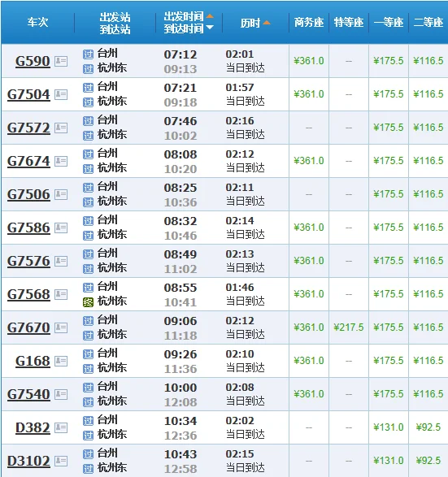Viewport: 448px width, 477px height.
Task: Click pass-through icon beside 杭州东 in G7670 row
Action: [89, 336]
